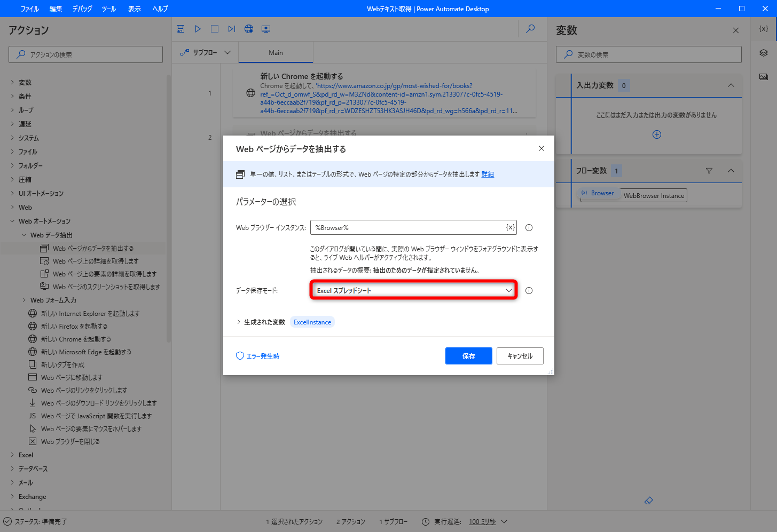
Task: Save the flow using the disk icon
Action: pyautogui.click(x=180, y=29)
